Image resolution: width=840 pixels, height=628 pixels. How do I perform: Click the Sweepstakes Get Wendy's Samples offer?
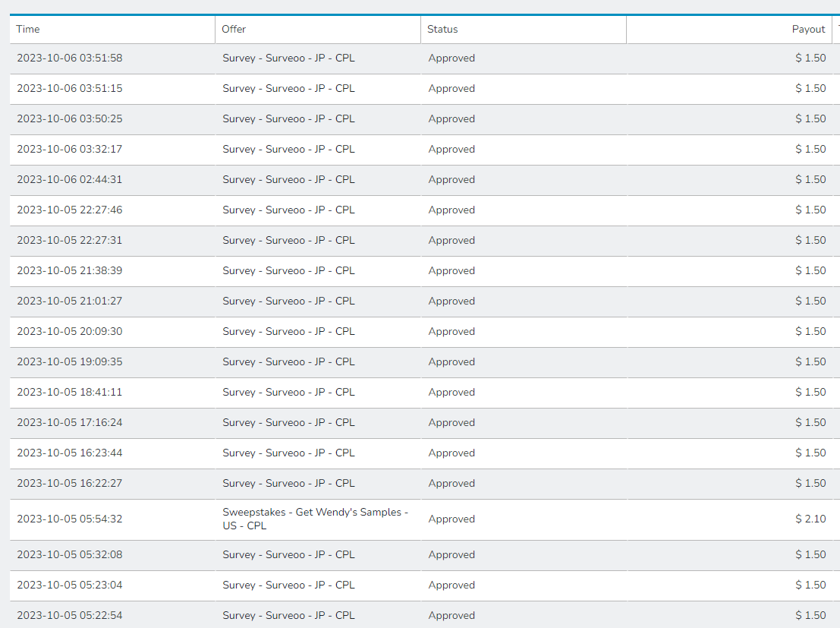315,519
